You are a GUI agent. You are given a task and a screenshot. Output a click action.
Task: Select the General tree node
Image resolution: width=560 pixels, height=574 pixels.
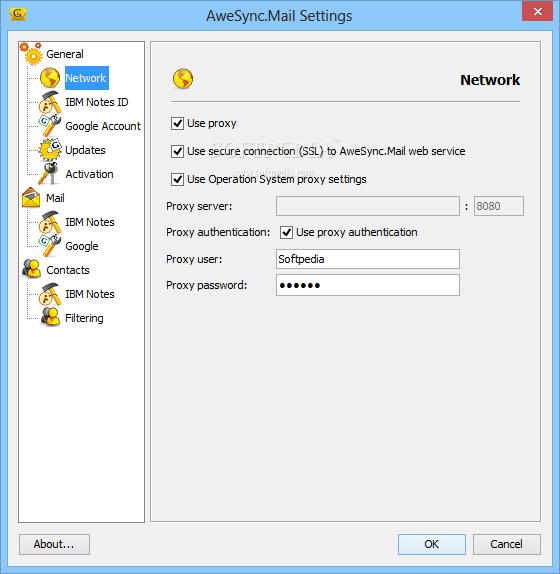pos(65,54)
